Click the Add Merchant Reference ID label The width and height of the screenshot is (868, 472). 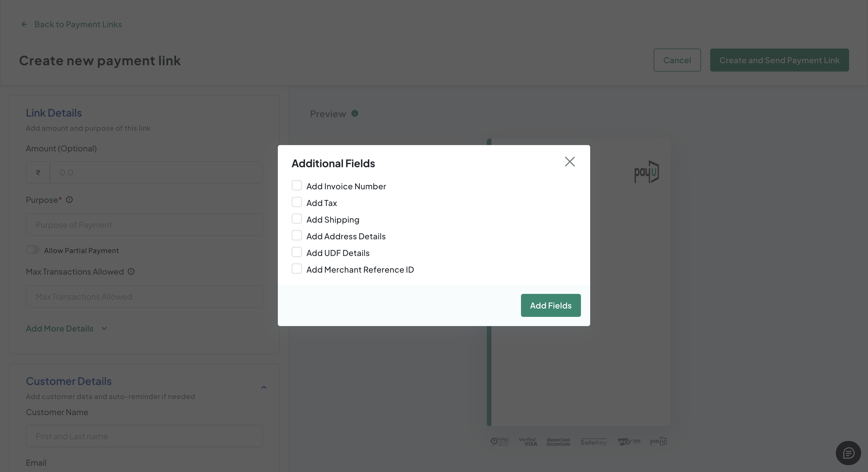[x=360, y=270]
